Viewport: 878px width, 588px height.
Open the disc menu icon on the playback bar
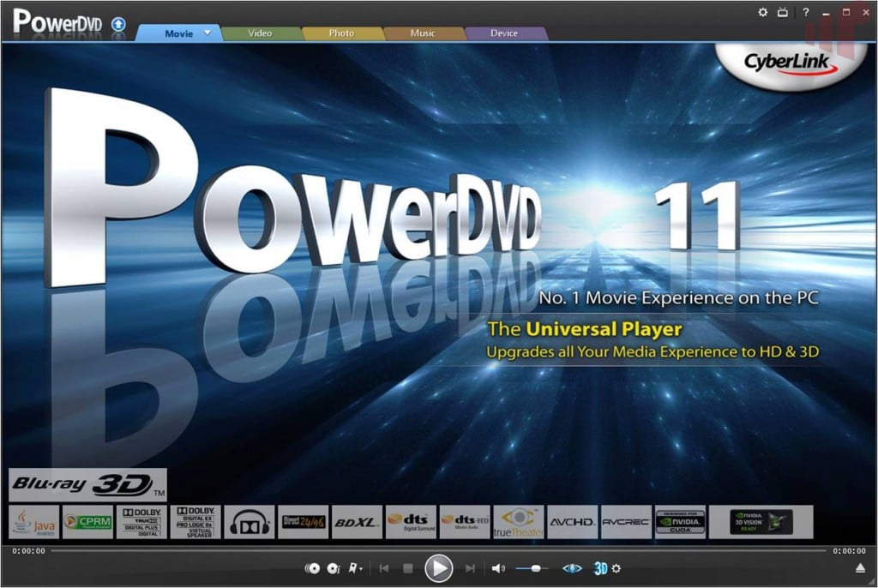313,567
